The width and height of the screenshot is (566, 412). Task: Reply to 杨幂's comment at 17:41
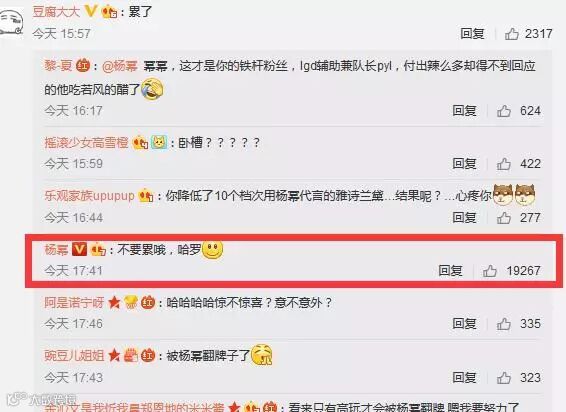click(x=450, y=271)
